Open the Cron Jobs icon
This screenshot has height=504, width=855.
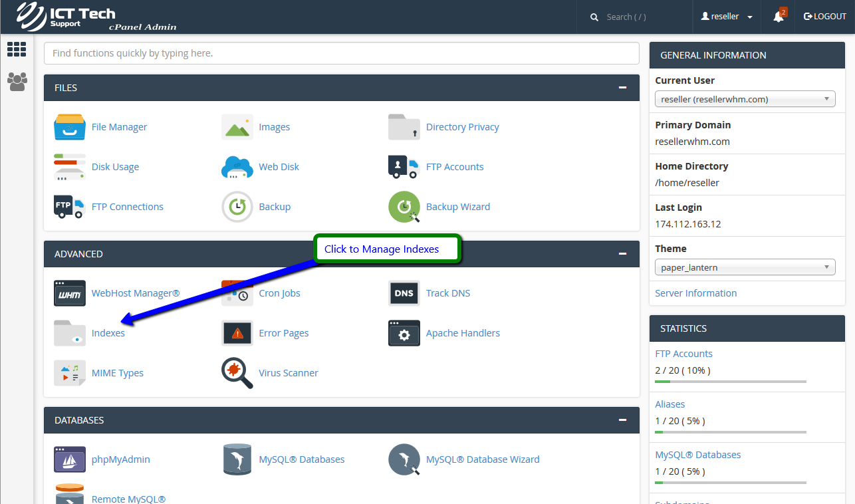tap(237, 293)
